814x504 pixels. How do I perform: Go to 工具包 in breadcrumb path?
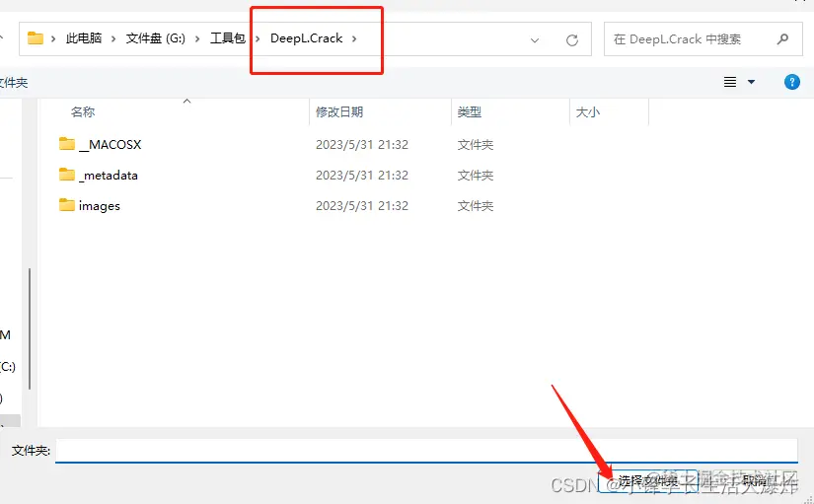227,38
